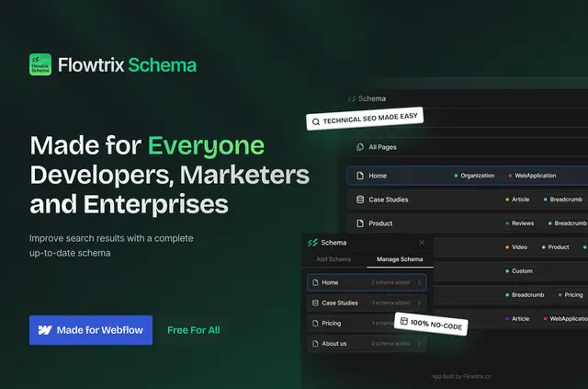588x389 pixels.
Task: Click the Pricing tag beside Breadcrumb
Action: pos(571,295)
